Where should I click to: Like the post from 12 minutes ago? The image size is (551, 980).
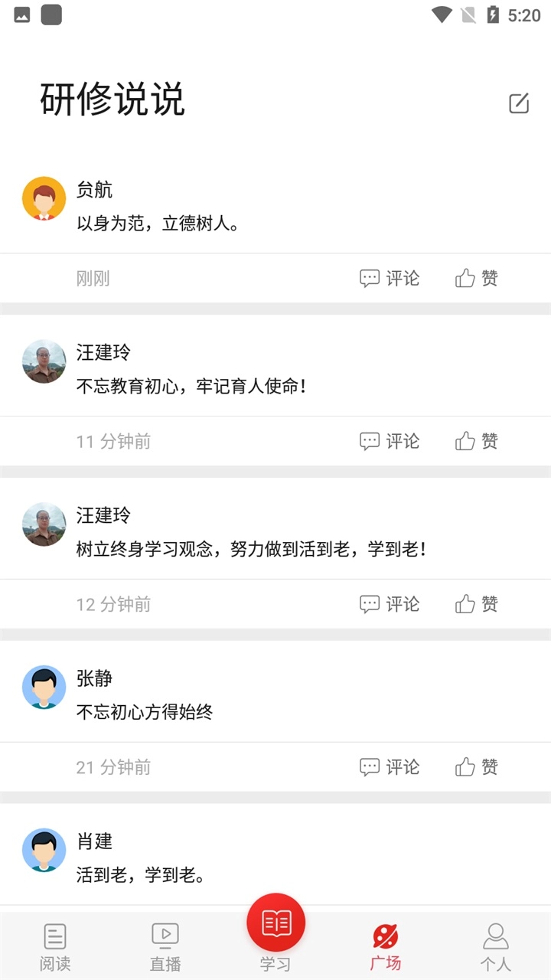click(x=476, y=604)
